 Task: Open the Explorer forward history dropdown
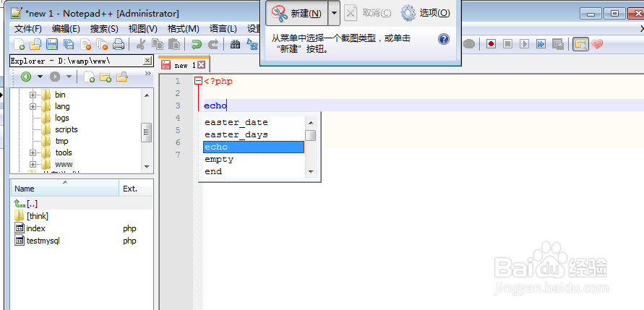pyautogui.click(x=69, y=77)
